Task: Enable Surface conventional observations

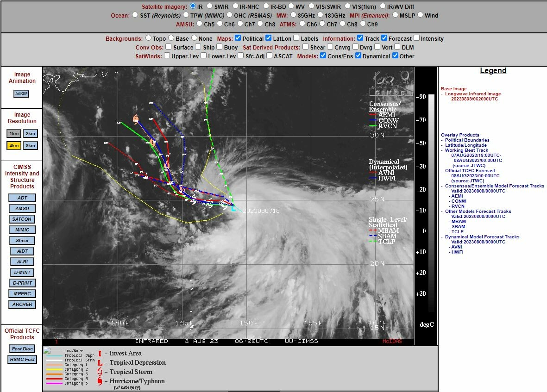Action: tap(169, 46)
